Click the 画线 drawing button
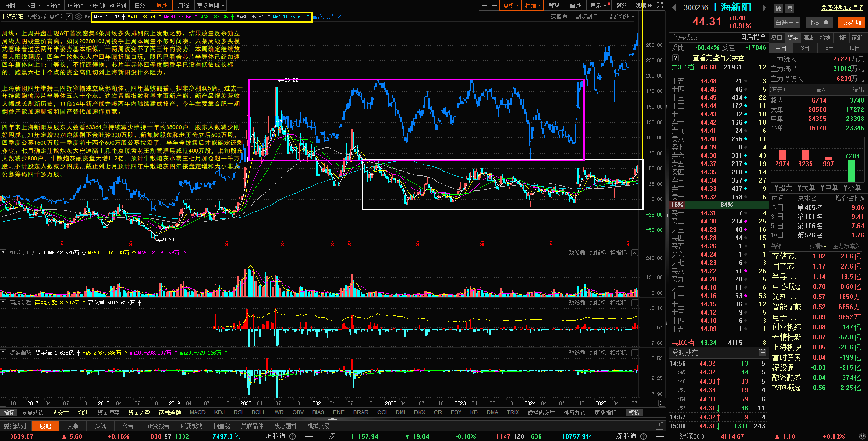Viewport: 868px width, 441px height. (x=575, y=6)
